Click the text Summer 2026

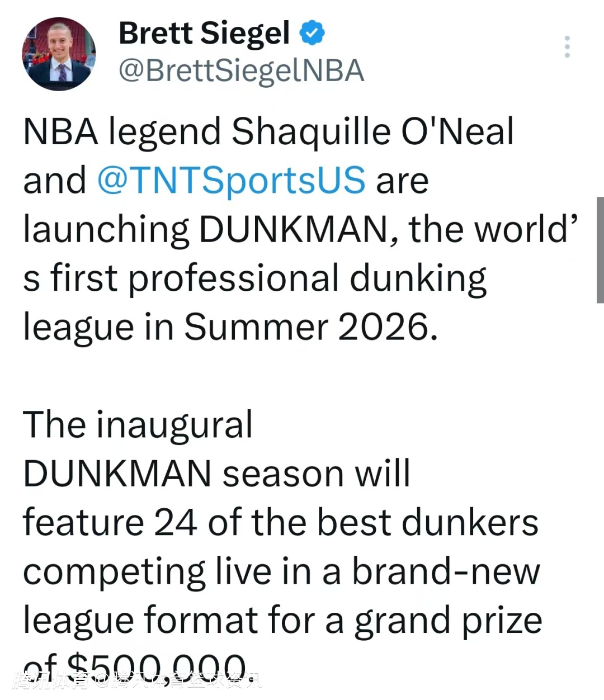311,327
